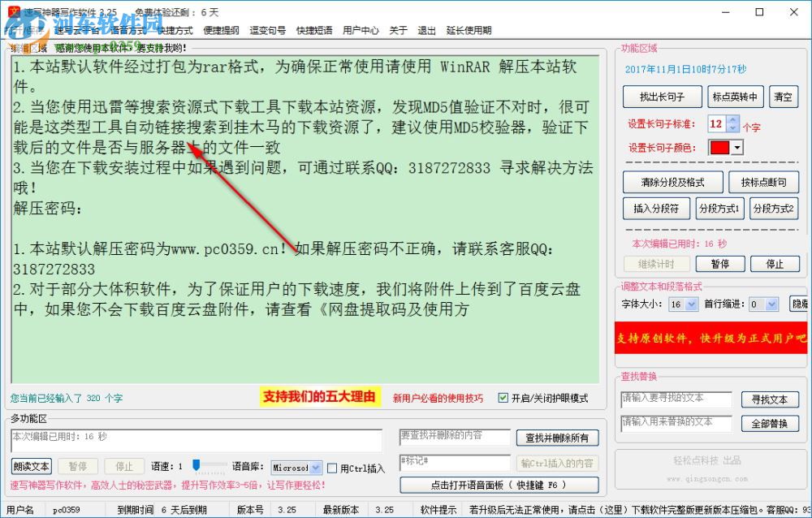Open the 新用户必看的使用技巧 link
Image resolution: width=812 pixels, height=518 pixels.
coord(438,398)
